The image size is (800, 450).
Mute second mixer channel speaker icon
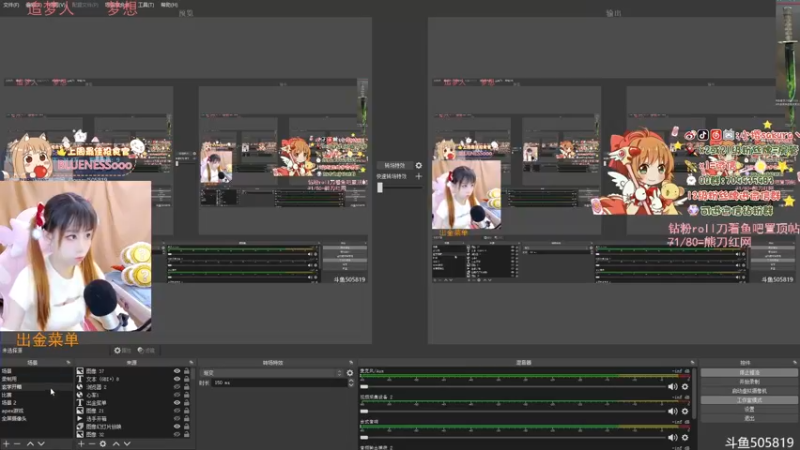(673, 411)
